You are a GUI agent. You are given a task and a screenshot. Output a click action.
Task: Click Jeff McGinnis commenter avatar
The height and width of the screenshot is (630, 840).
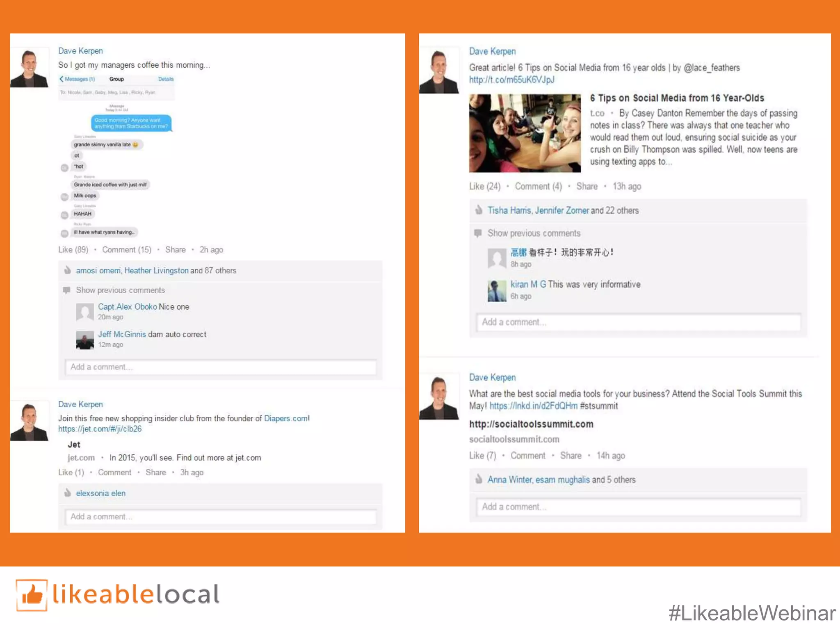85,340
